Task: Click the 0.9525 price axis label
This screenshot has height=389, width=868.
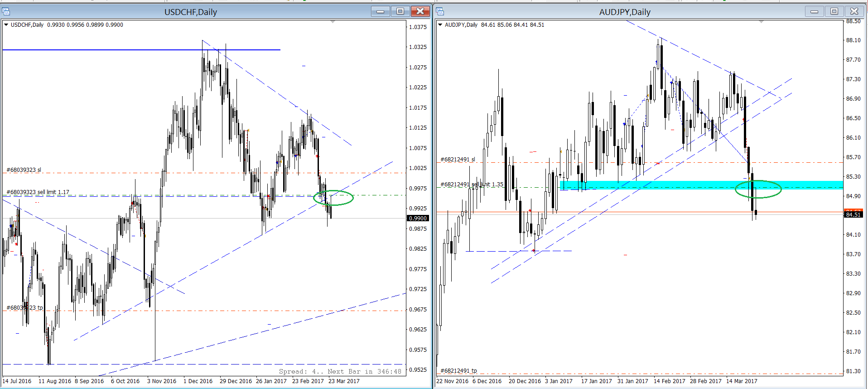Action: [x=418, y=370]
